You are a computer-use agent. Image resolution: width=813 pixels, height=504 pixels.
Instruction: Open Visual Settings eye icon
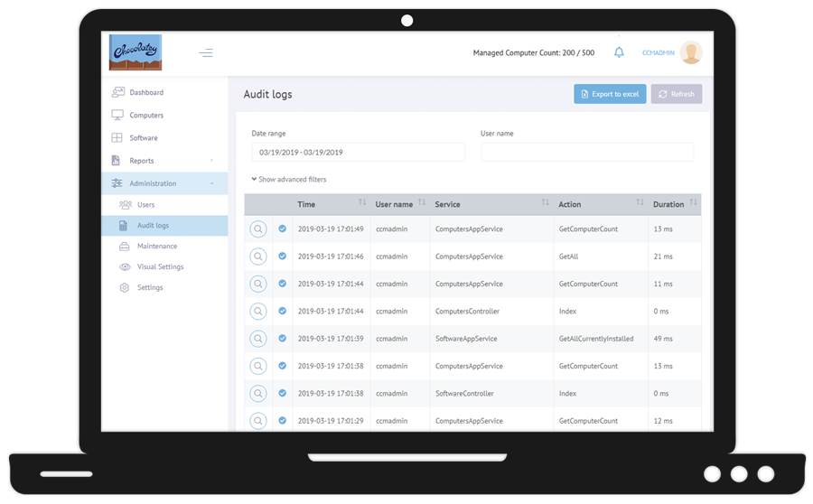pos(126,266)
